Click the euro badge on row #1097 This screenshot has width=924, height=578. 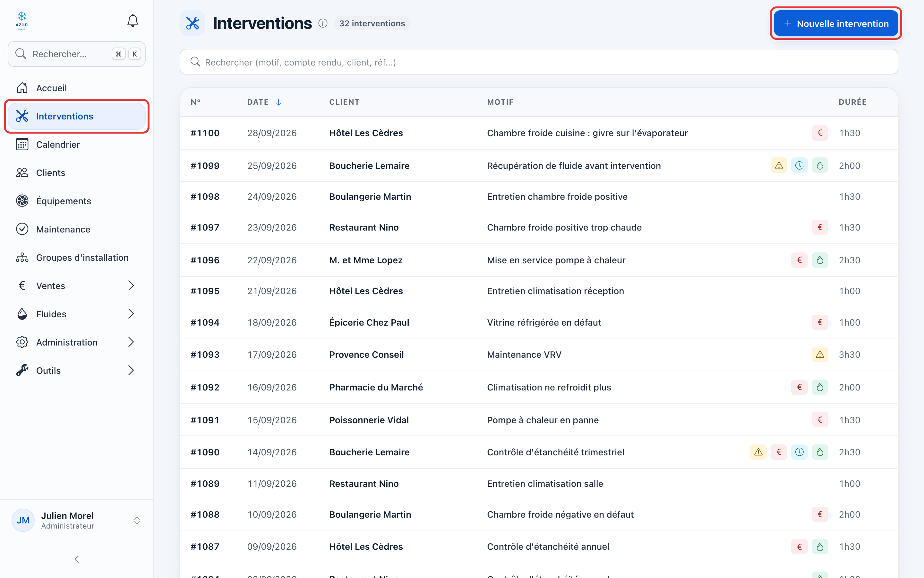coord(820,227)
